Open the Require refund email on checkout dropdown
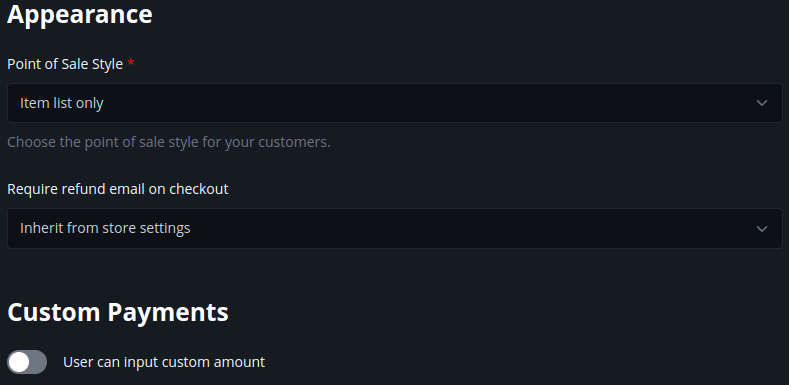The height and width of the screenshot is (385, 789). pyautogui.click(x=395, y=228)
